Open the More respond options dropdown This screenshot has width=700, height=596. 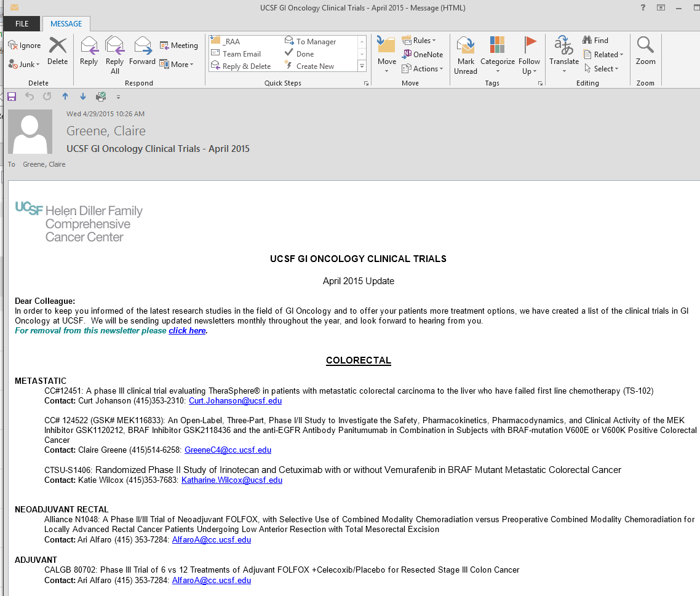(177, 65)
